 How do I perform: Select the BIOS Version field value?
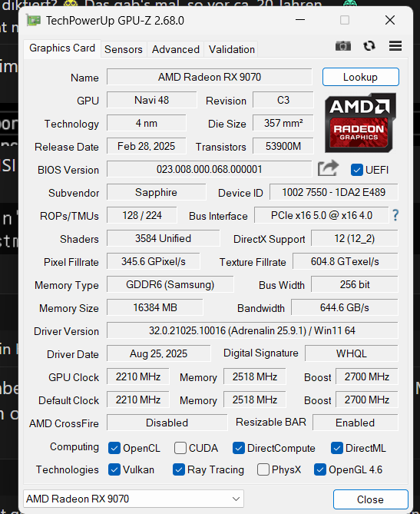pyautogui.click(x=210, y=169)
